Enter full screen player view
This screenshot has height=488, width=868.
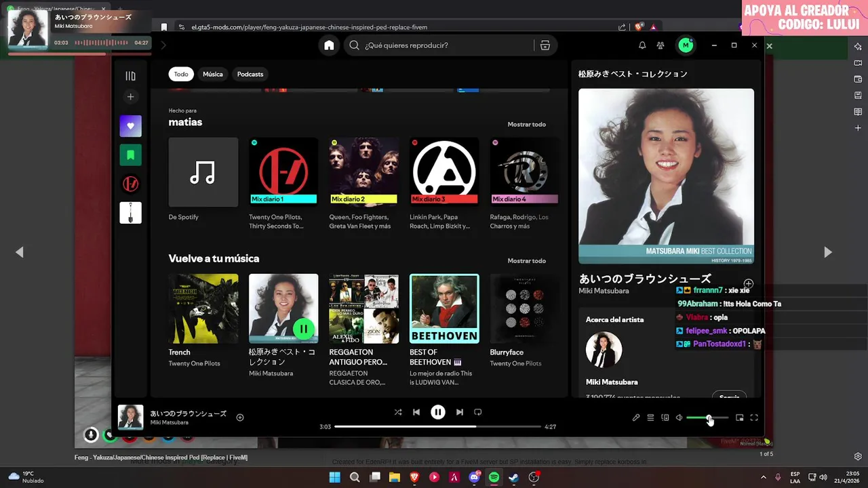pos(754,418)
